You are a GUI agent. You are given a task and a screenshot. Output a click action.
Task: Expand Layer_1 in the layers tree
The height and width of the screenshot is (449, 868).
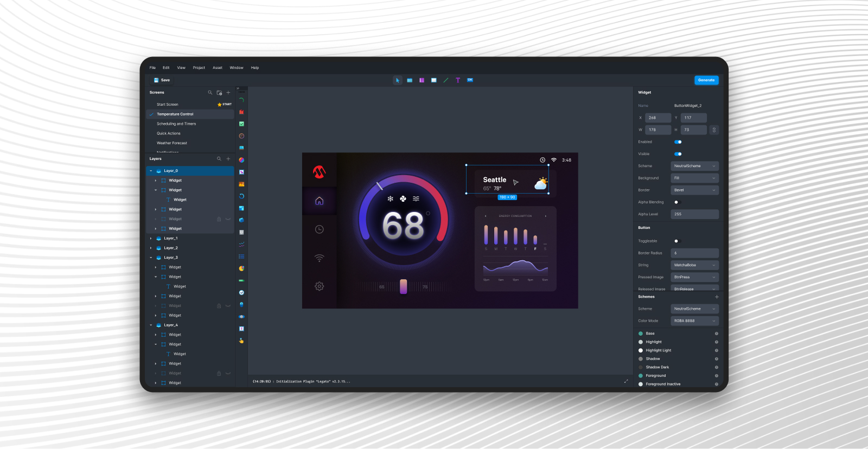[x=151, y=239]
